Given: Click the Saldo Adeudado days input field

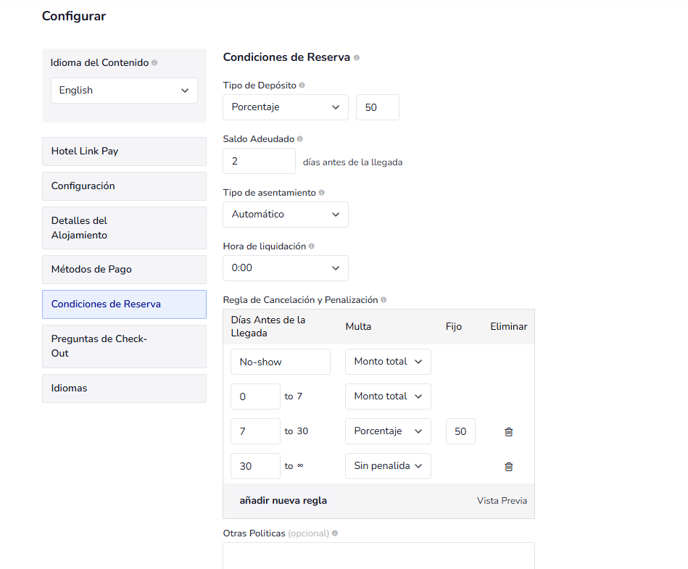Looking at the screenshot, I should 259,161.
